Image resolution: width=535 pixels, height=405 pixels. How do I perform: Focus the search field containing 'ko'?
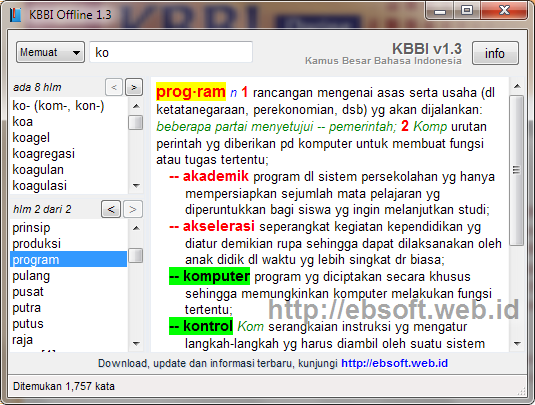pos(171,52)
